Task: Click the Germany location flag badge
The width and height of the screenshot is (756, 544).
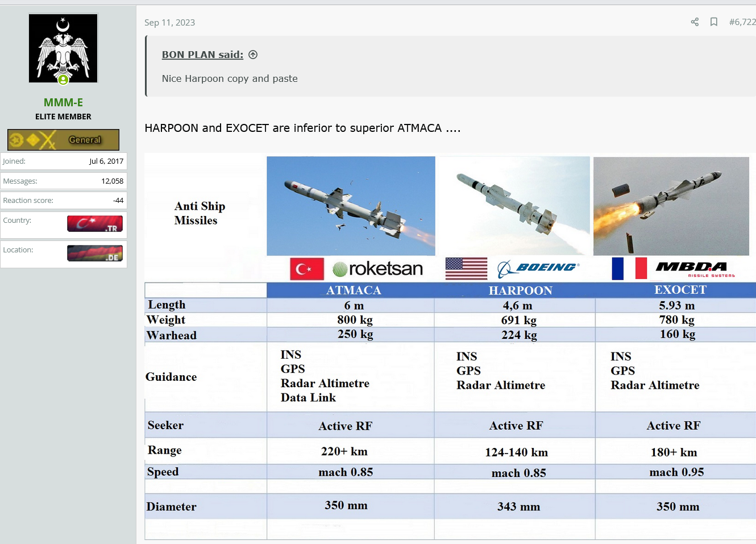Action: [x=95, y=253]
